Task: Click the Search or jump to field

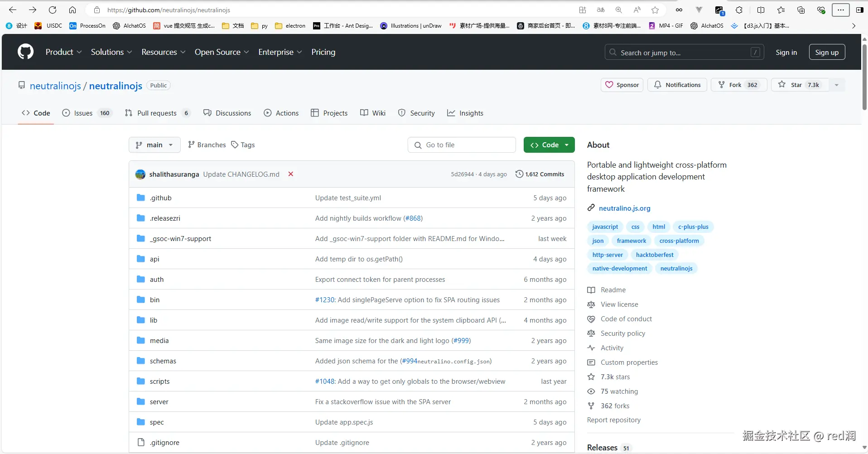Action: point(684,52)
